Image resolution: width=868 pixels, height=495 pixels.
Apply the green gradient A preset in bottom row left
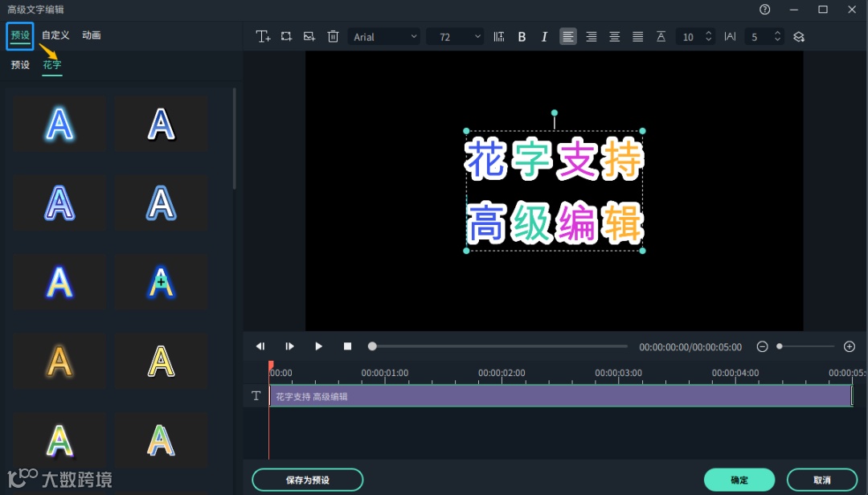(59, 440)
